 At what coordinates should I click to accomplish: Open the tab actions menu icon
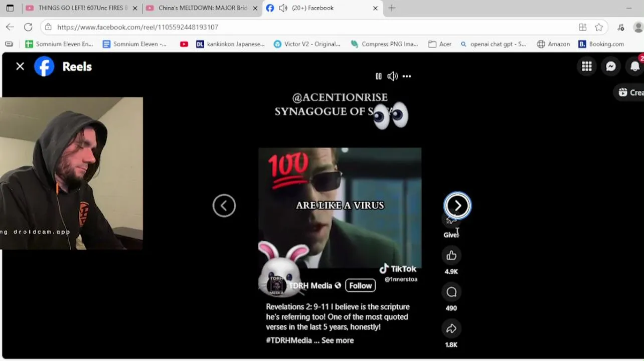click(x=10, y=8)
